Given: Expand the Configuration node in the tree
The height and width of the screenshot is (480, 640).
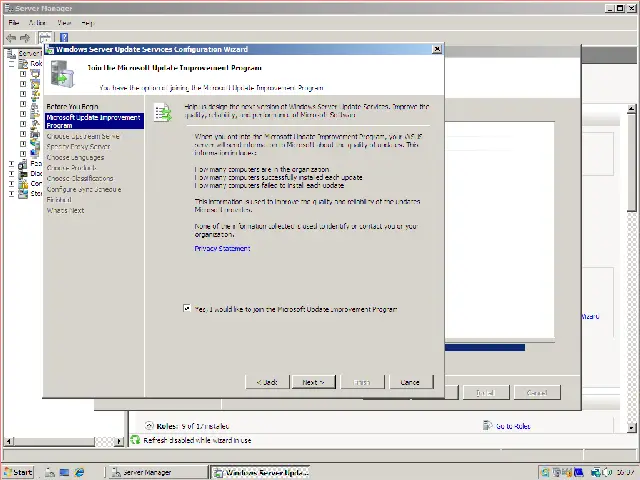Looking at the screenshot, I should [x=11, y=184].
